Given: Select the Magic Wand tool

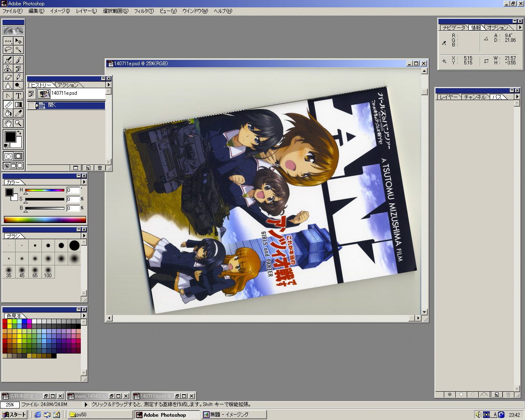Looking at the screenshot, I should coord(18,50).
